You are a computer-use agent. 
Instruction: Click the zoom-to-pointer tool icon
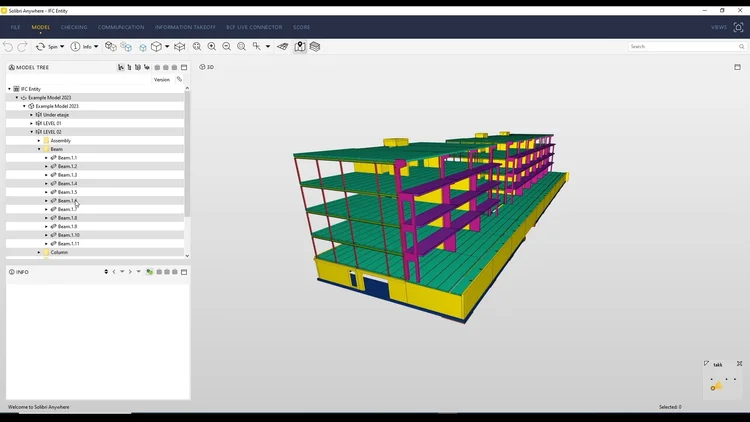pos(257,46)
